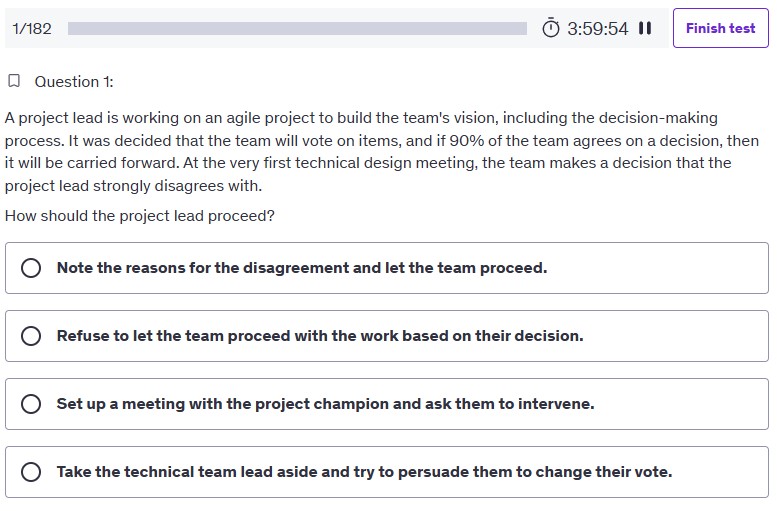Pause the test timer
The image size is (777, 511).
[x=645, y=28]
